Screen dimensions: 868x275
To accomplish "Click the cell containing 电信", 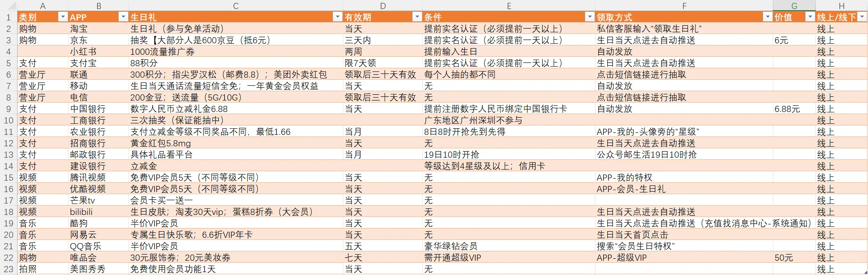I will click(98, 97).
